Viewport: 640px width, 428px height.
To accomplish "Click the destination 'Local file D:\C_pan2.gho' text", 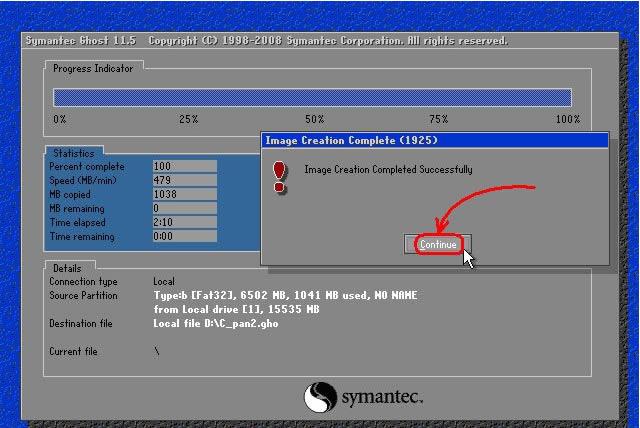I will (x=216, y=324).
